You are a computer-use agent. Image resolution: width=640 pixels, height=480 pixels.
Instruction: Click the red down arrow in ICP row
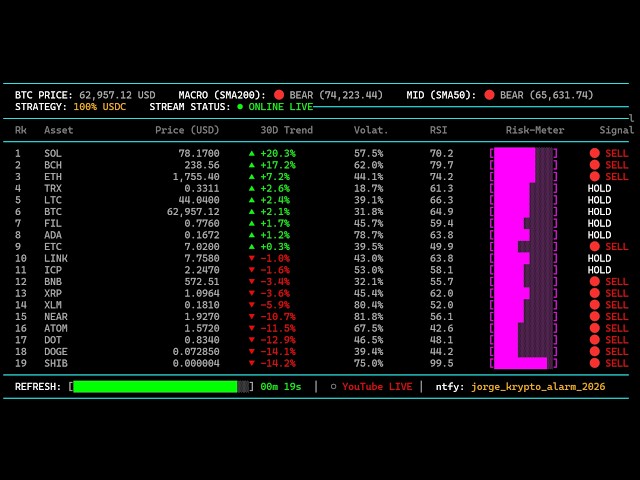[252, 270]
